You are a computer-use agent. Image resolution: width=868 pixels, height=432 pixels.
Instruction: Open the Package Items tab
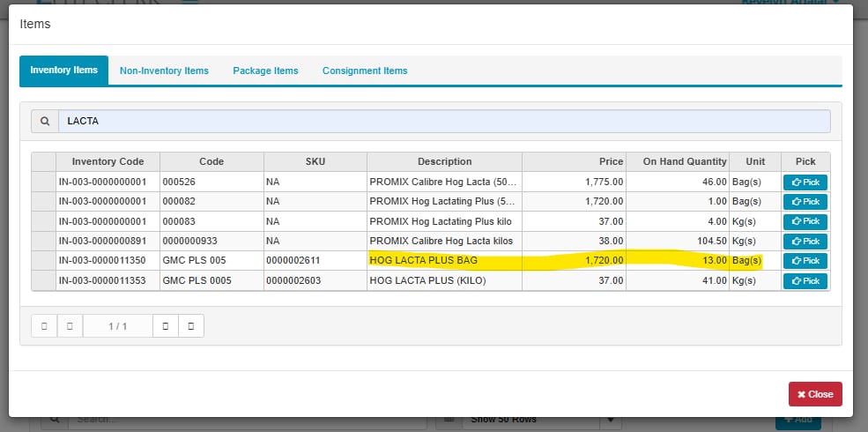click(265, 71)
